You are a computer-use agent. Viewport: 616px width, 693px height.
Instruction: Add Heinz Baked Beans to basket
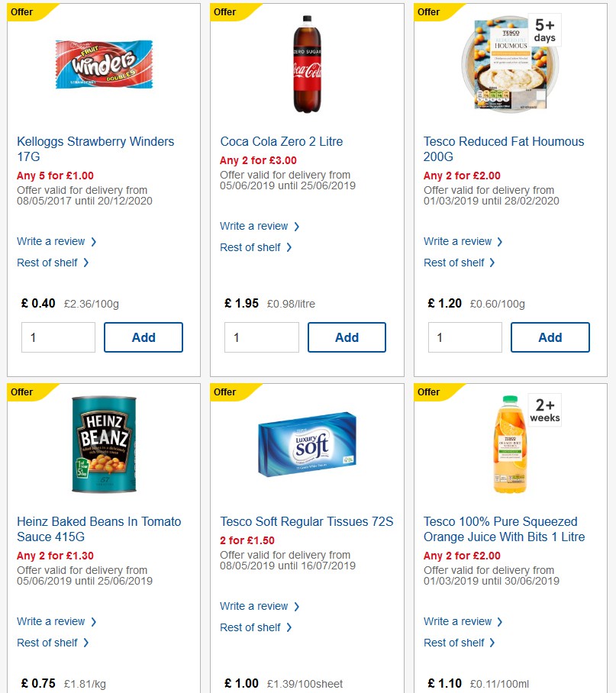143,691
